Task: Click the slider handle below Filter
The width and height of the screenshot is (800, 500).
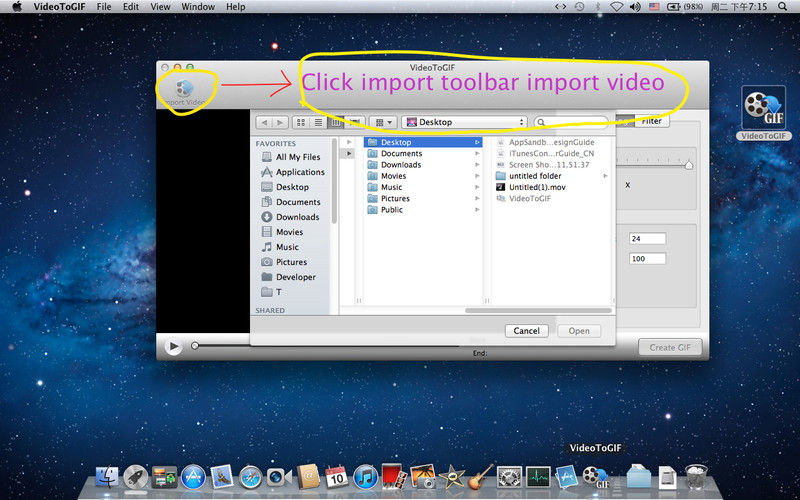Action: pyautogui.click(x=689, y=165)
